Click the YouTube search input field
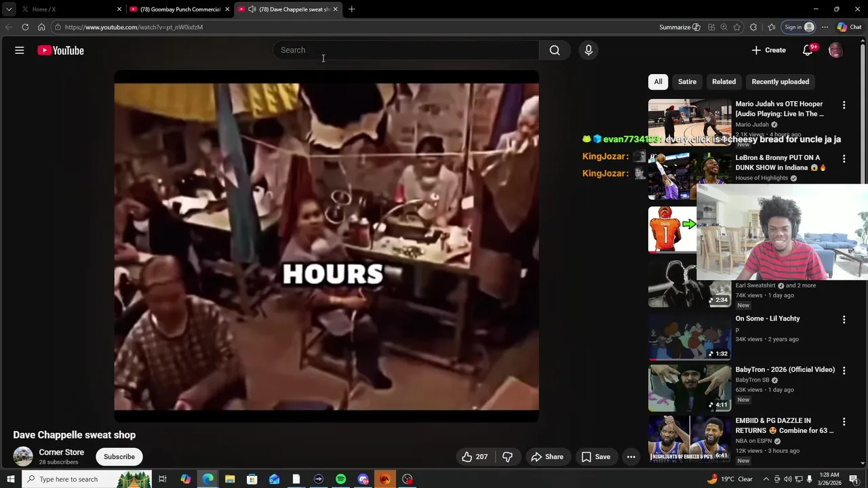The image size is (868, 488). (407, 50)
